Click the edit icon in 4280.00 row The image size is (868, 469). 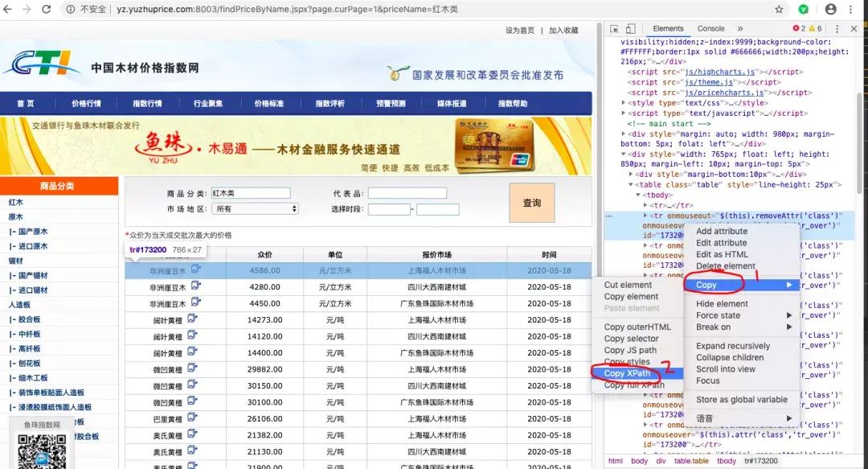pos(196,286)
